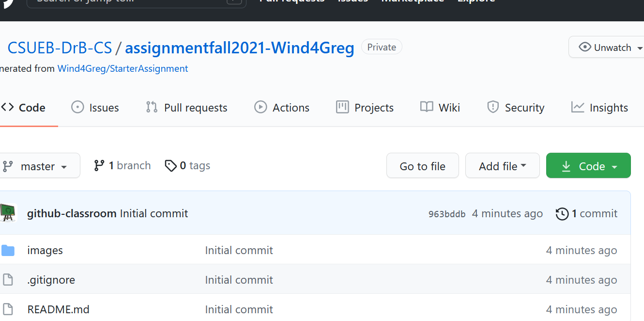Image resolution: width=644 pixels, height=321 pixels.
Task: Open the Actions tab via its play icon
Action: click(261, 107)
